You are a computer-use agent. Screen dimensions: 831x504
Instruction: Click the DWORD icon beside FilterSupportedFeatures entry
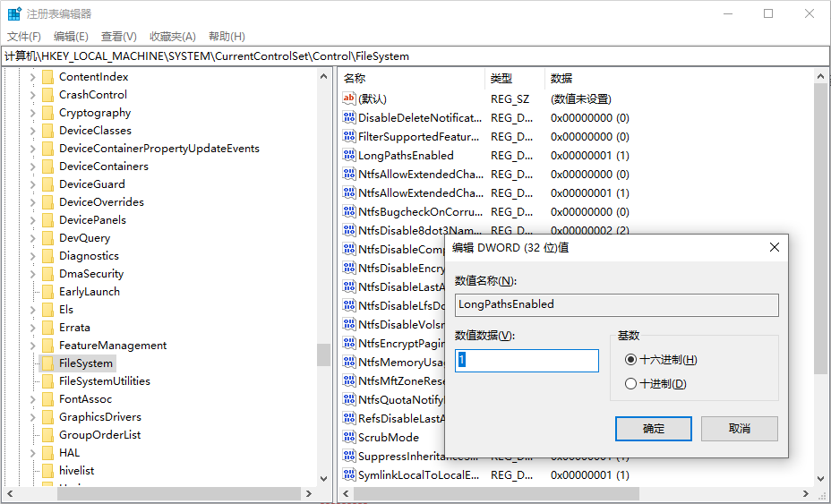(x=349, y=136)
